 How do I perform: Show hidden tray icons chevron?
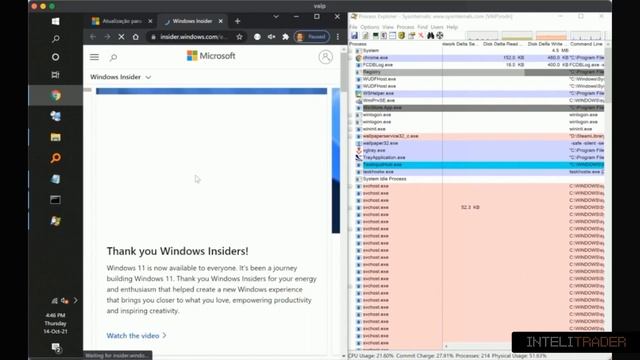pyautogui.click(x=76, y=300)
